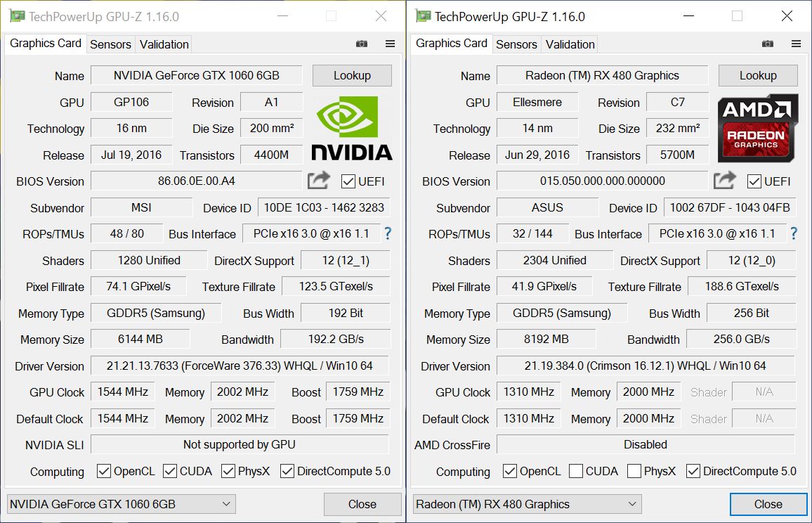Toggle DirectCompute 5.0 checkbox in the Radeon window
812x523 pixels.
tap(693, 471)
